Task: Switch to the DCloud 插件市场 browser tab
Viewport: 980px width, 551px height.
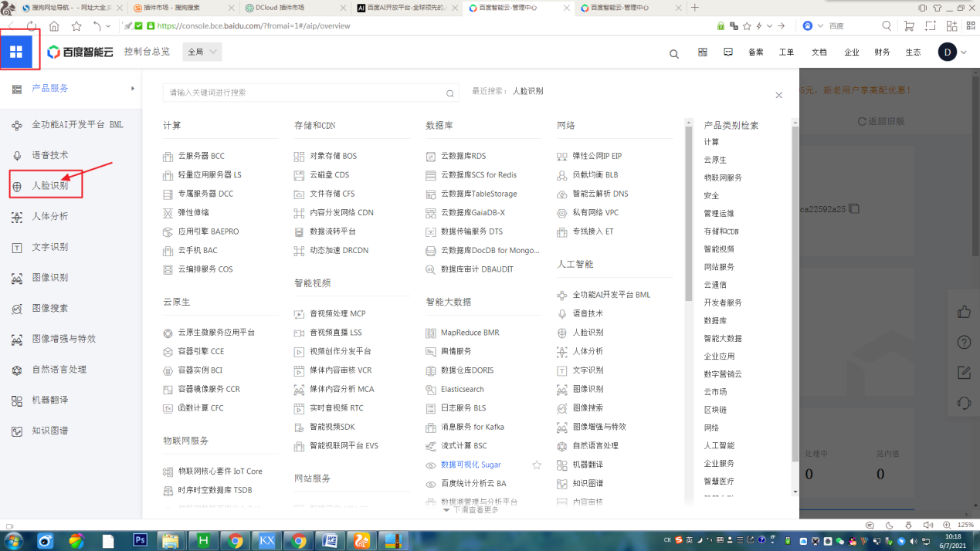Action: click(293, 7)
